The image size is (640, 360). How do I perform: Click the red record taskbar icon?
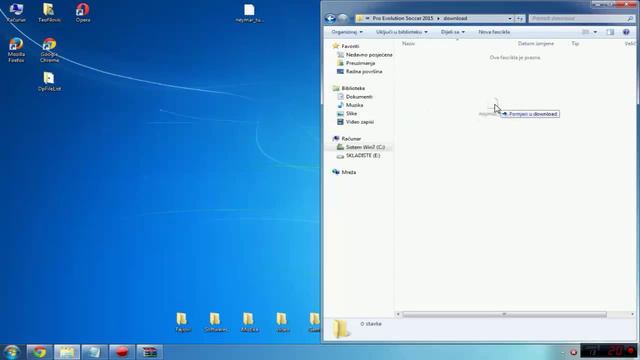[x=122, y=352]
